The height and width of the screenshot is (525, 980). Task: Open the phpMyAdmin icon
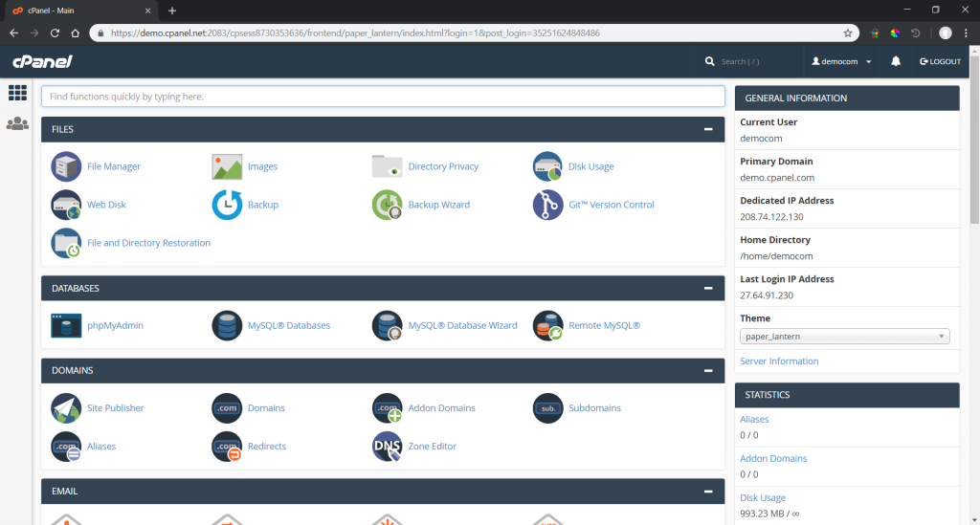66,326
